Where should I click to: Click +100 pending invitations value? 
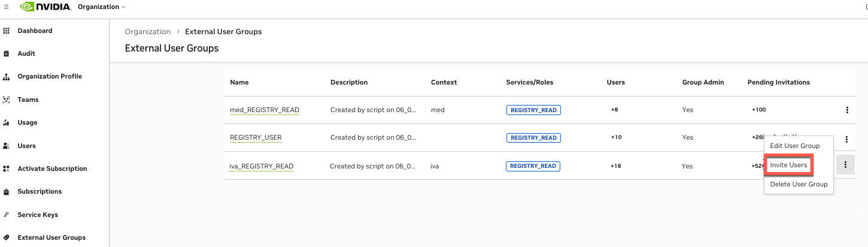click(758, 110)
